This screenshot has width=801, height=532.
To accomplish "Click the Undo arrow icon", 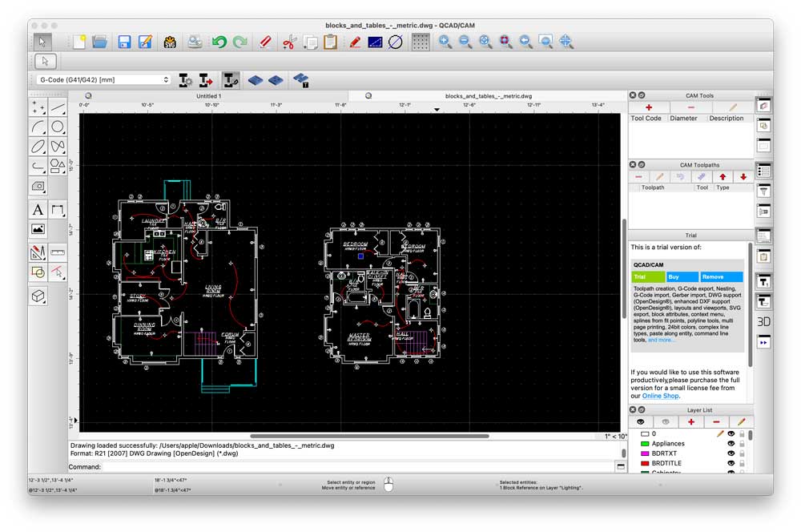I will coord(219,42).
